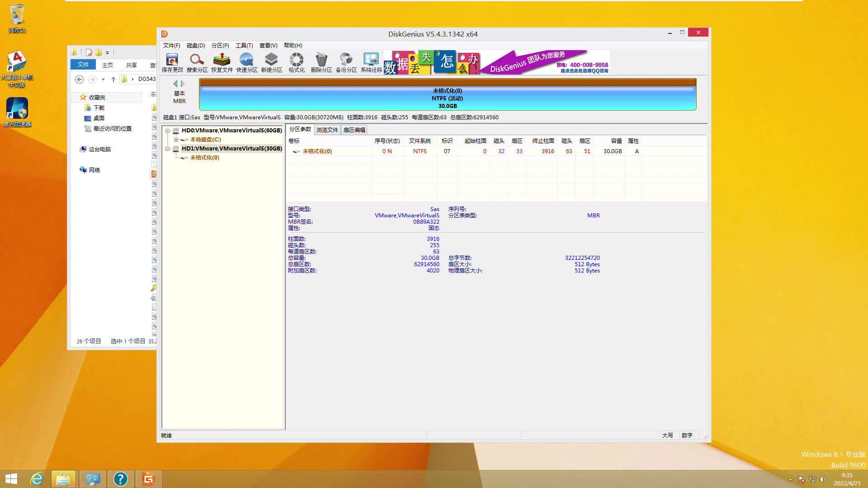
Task: Open the File (文件) menu in DiskGenius
Action: click(171, 46)
